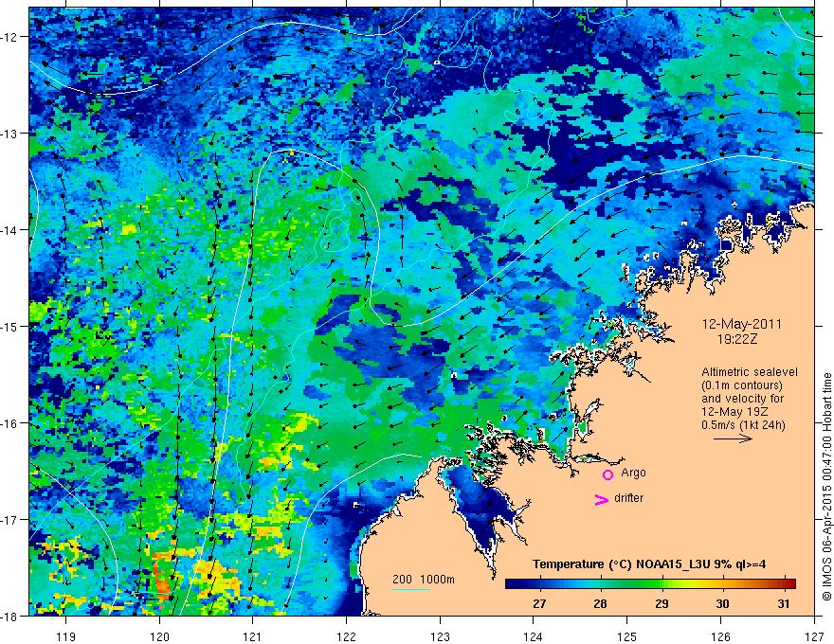This screenshot has height=644, width=834.
Task: Click the 'Altimetric sealevel' caption line
Action: 750,372
